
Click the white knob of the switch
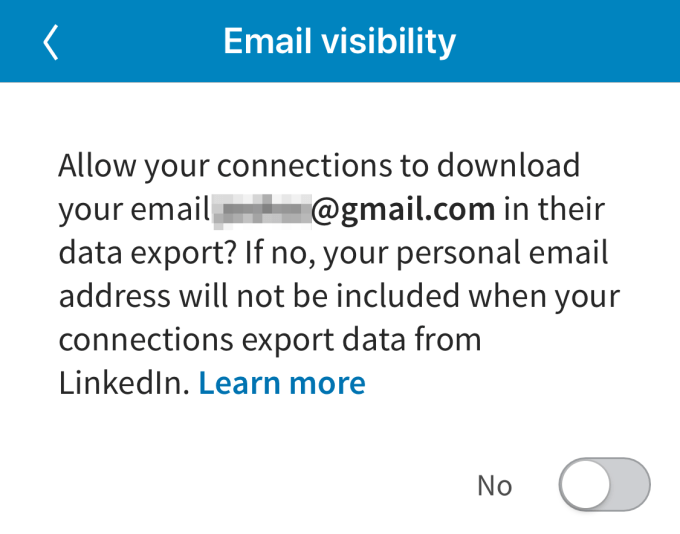coord(586,485)
